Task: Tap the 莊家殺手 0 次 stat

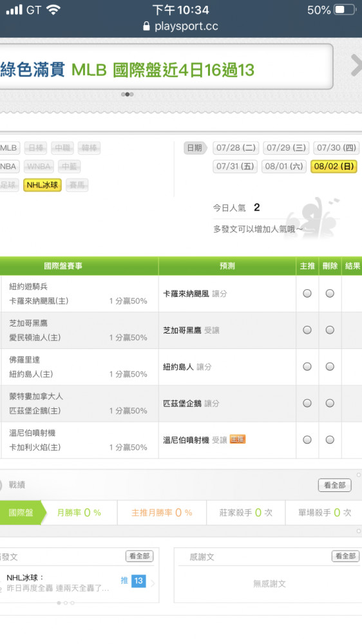Action: coord(245,513)
